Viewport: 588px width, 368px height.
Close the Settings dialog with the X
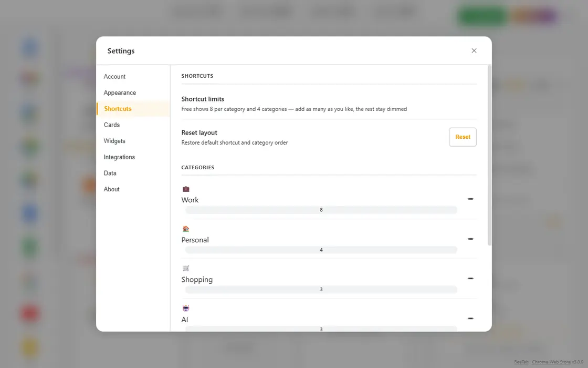tap(474, 50)
